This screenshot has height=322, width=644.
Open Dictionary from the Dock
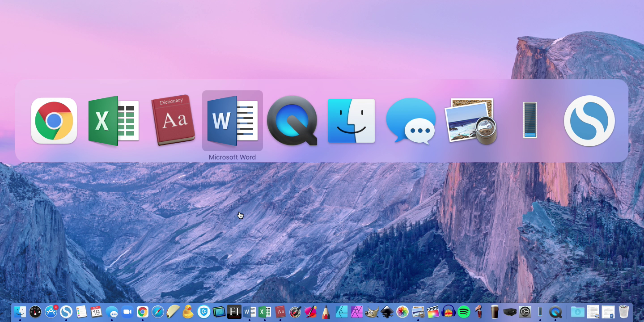click(x=280, y=312)
